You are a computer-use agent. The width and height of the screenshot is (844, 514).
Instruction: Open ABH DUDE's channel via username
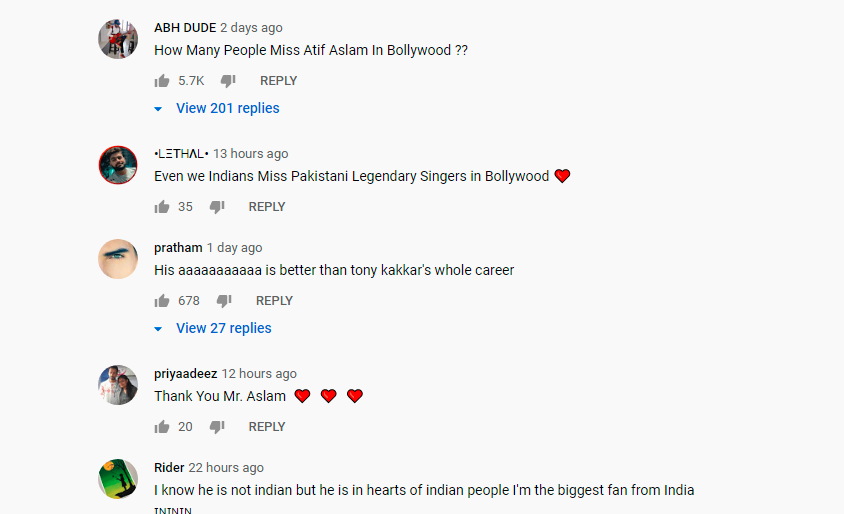point(185,27)
